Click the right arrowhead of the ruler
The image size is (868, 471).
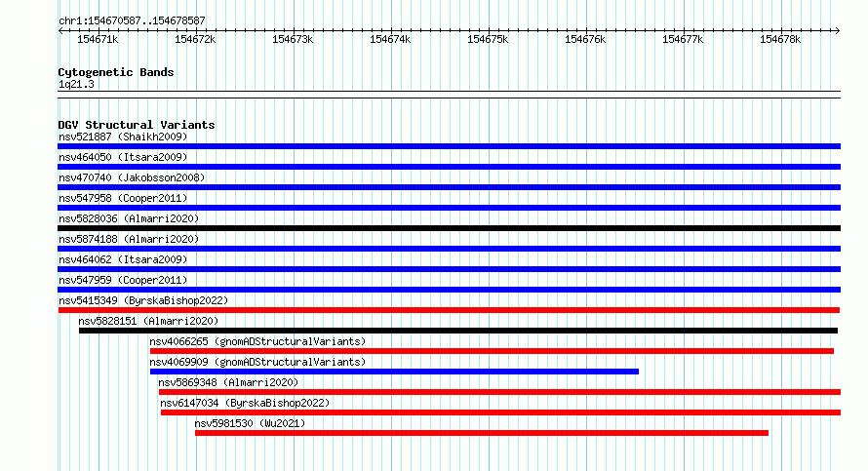pyautogui.click(x=838, y=31)
